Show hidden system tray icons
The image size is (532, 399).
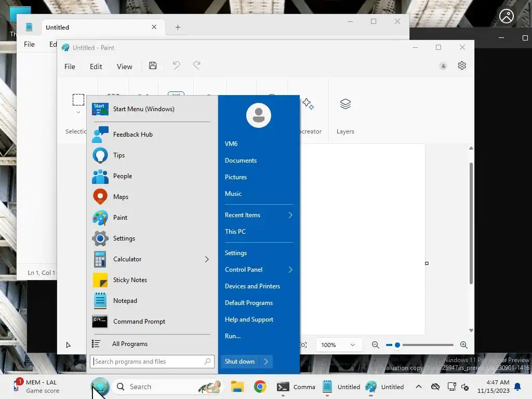click(x=419, y=387)
